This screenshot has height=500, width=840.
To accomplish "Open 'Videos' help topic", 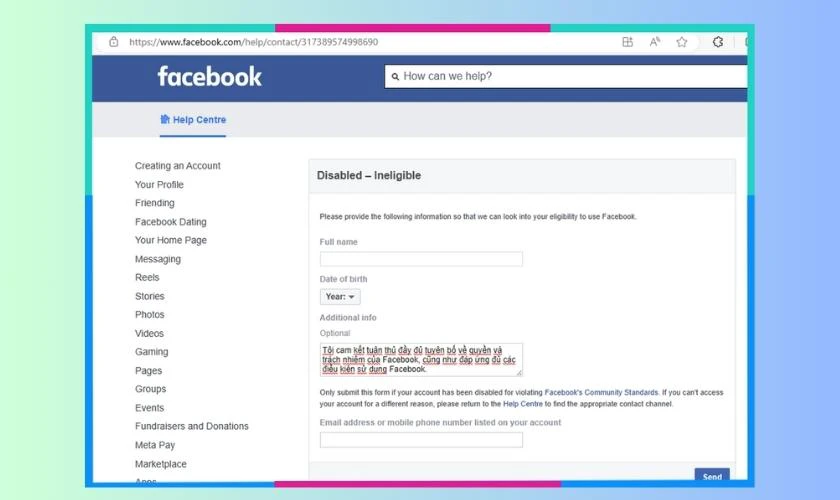I will [149, 333].
